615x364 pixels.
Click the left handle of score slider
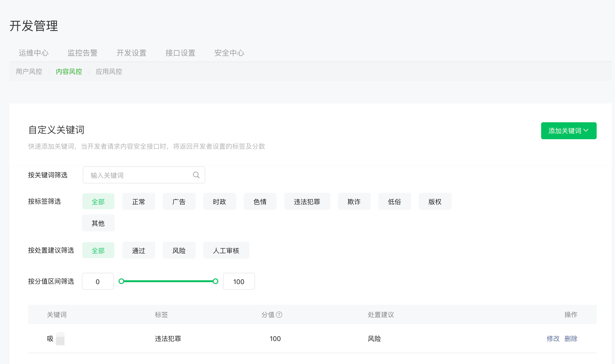121,281
